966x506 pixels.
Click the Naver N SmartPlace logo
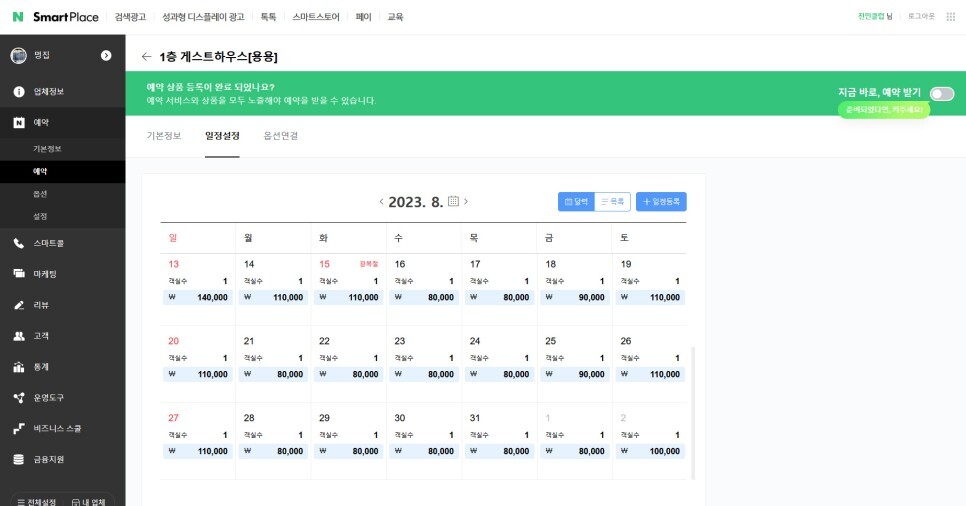(x=55, y=17)
